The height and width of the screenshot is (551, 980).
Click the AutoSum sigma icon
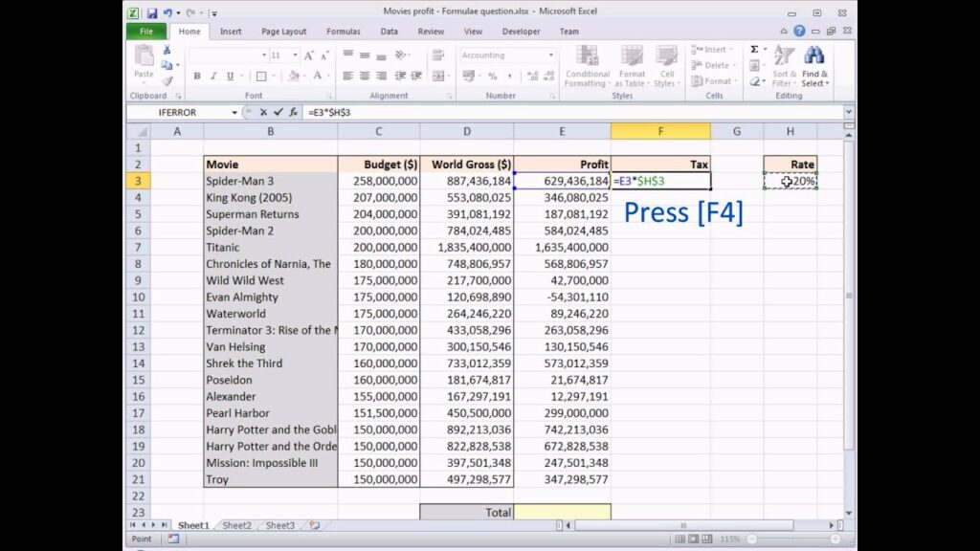click(754, 50)
